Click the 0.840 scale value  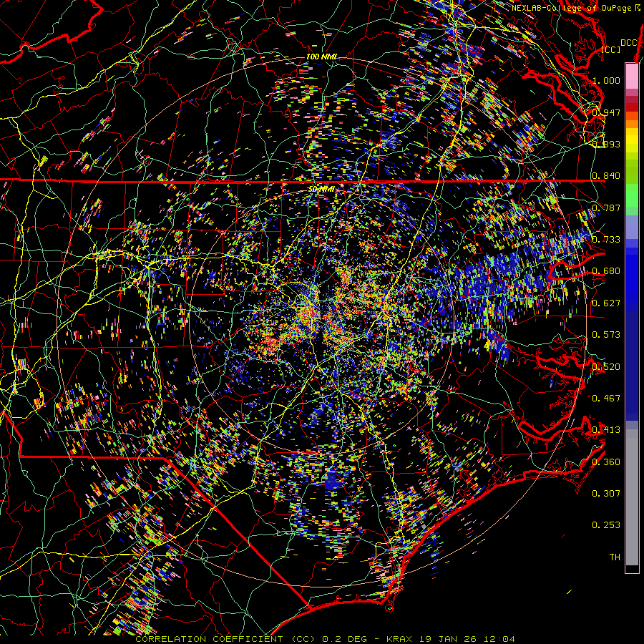pyautogui.click(x=606, y=176)
